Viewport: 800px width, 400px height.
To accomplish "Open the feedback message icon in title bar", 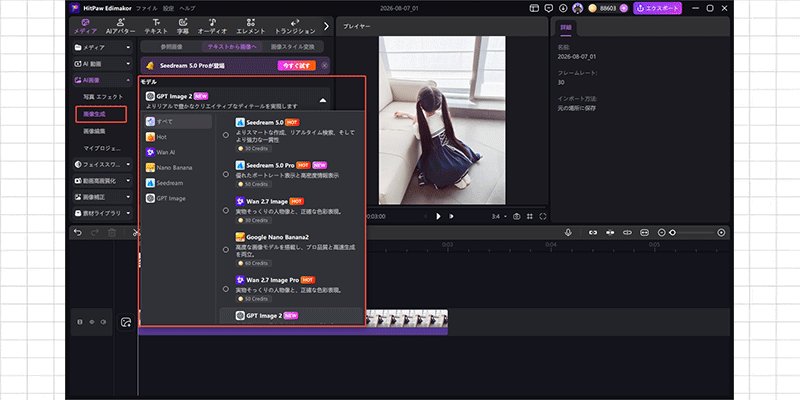I will click(x=548, y=8).
